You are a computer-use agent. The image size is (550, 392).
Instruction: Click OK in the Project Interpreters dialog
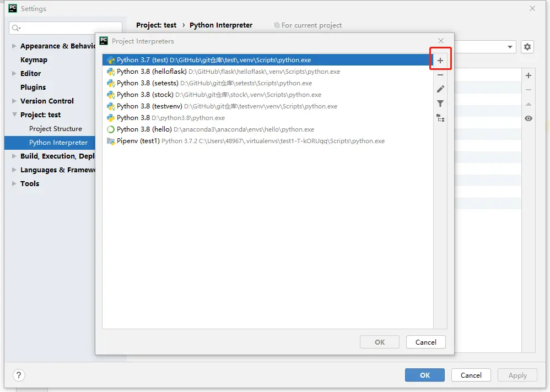coord(380,342)
